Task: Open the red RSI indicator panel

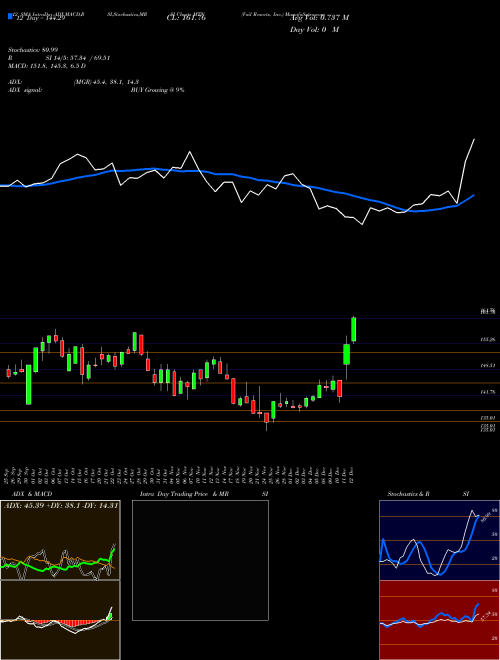Action: click(439, 620)
